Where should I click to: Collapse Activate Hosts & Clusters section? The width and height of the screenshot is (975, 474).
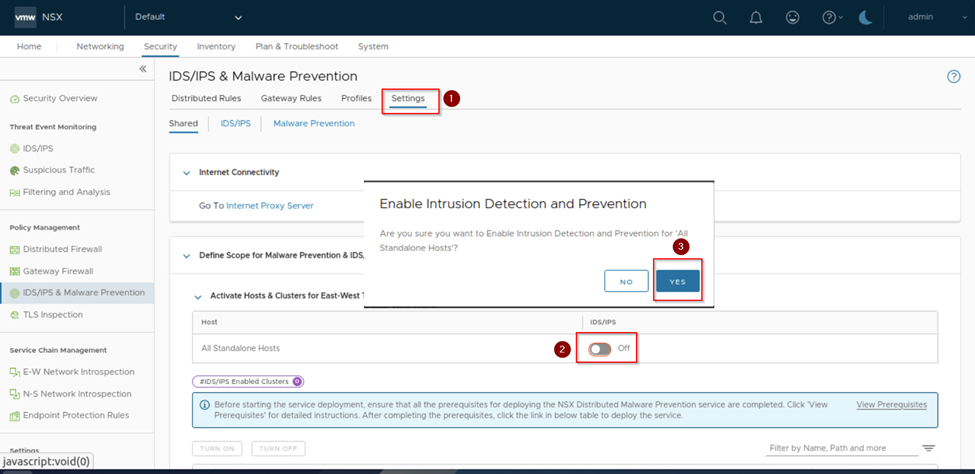pos(198,297)
